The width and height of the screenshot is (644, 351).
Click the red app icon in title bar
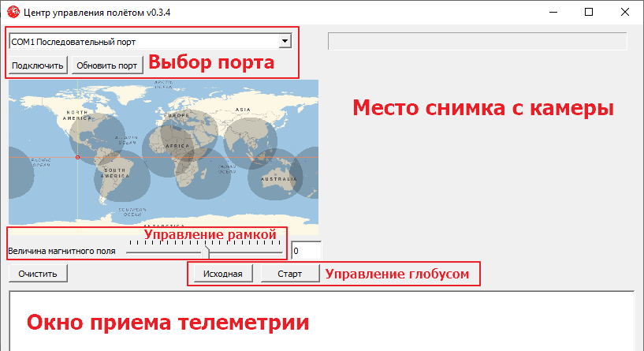tap(13, 12)
